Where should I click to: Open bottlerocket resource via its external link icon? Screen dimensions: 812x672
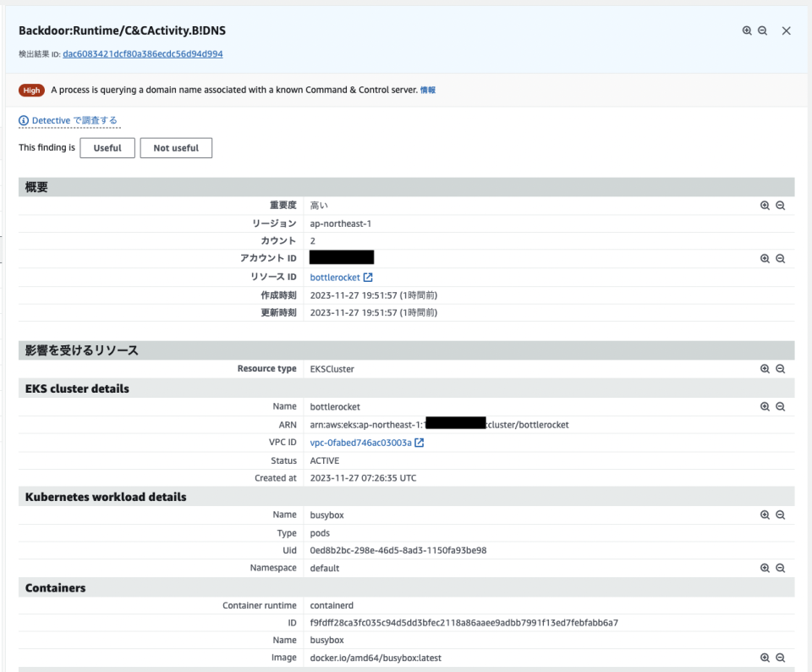[x=370, y=277]
